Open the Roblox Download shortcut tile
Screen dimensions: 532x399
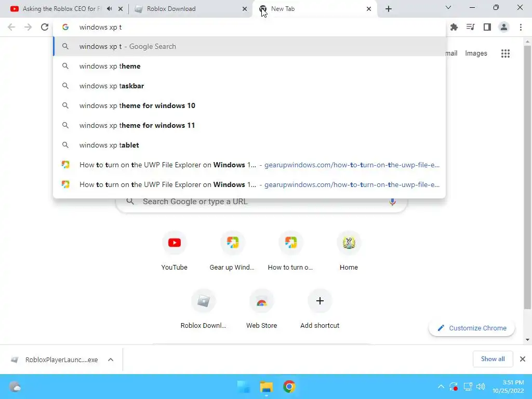(203, 309)
